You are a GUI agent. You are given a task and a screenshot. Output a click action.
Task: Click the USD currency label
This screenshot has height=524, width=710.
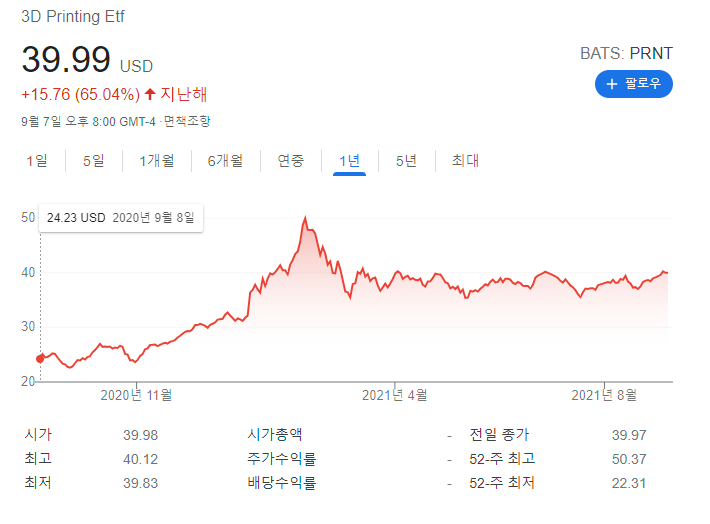(136, 67)
